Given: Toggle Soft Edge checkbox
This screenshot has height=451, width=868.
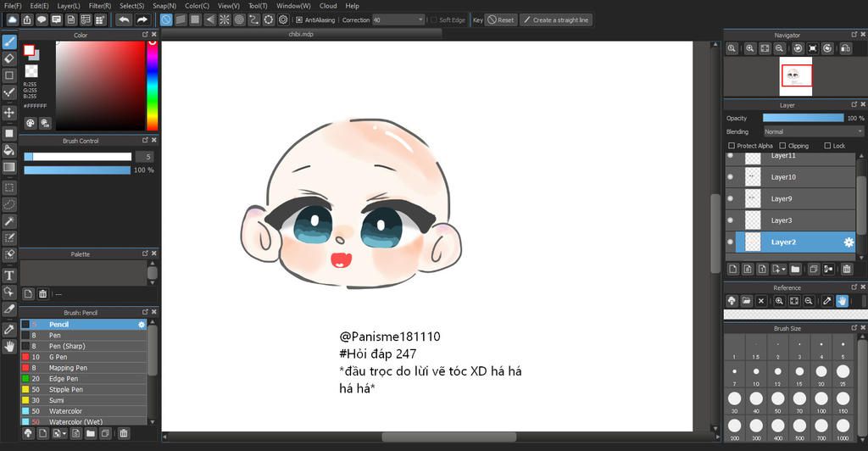Looking at the screenshot, I should click(x=433, y=19).
